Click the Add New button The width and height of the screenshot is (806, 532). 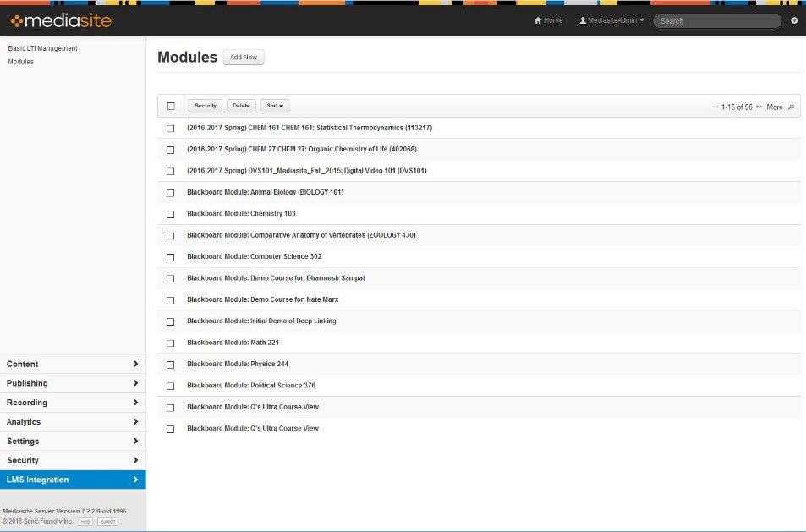pyautogui.click(x=244, y=58)
